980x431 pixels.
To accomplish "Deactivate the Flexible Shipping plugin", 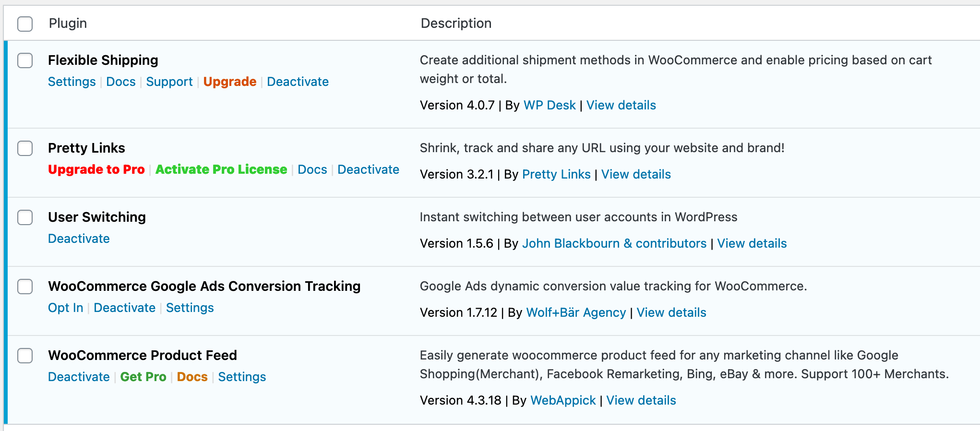I will coord(298,82).
